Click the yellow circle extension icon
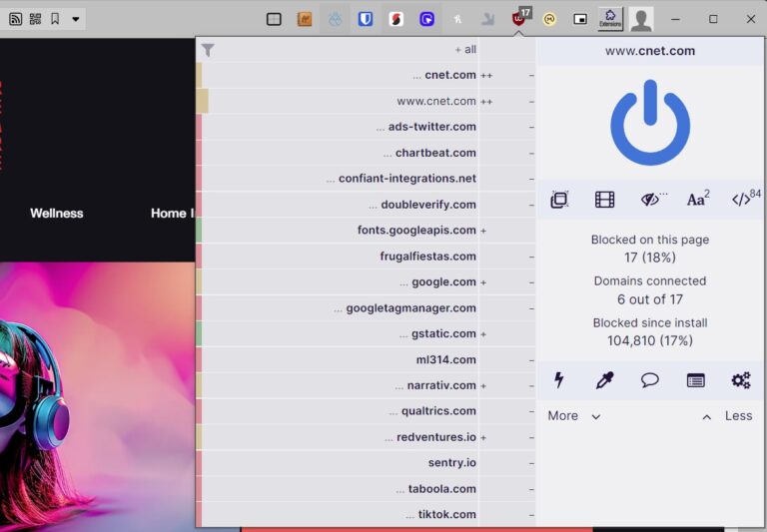Screen dimensions: 767x532 pyautogui.click(x=549, y=19)
